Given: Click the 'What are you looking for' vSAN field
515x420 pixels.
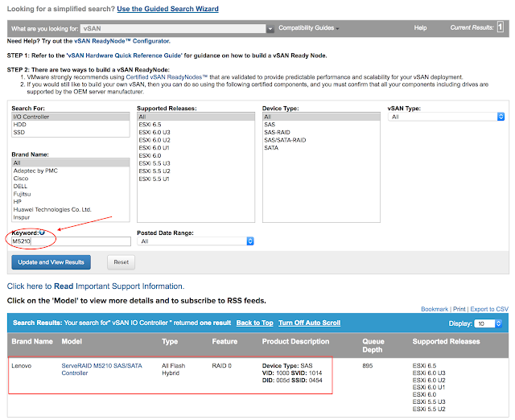Looking at the screenshot, I should point(173,29).
